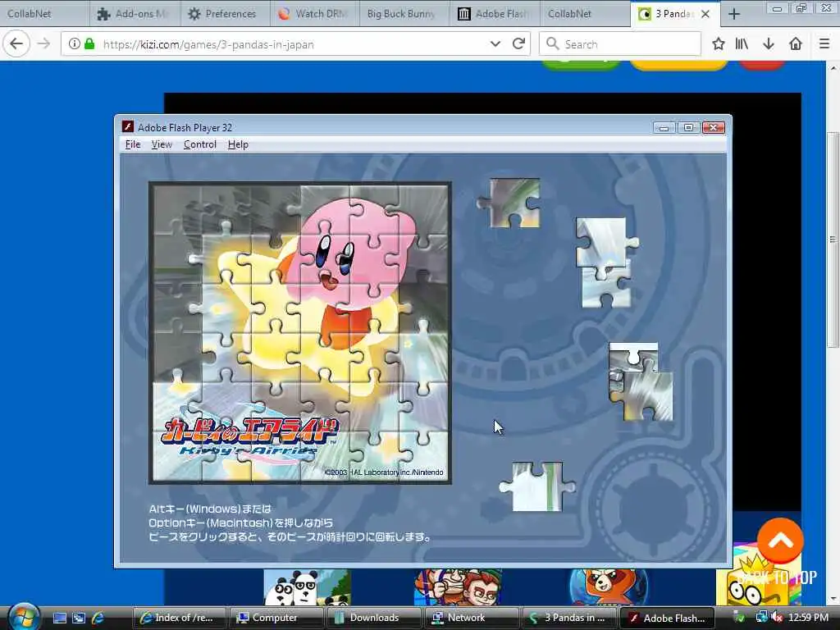Go to the browser Home page
The width and height of the screenshot is (840, 630).
pyautogui.click(x=796, y=44)
